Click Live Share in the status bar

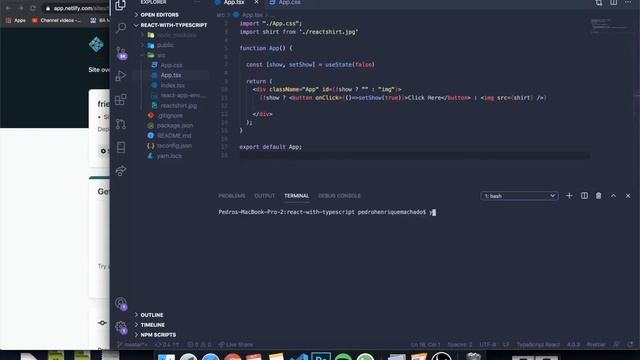(236, 344)
